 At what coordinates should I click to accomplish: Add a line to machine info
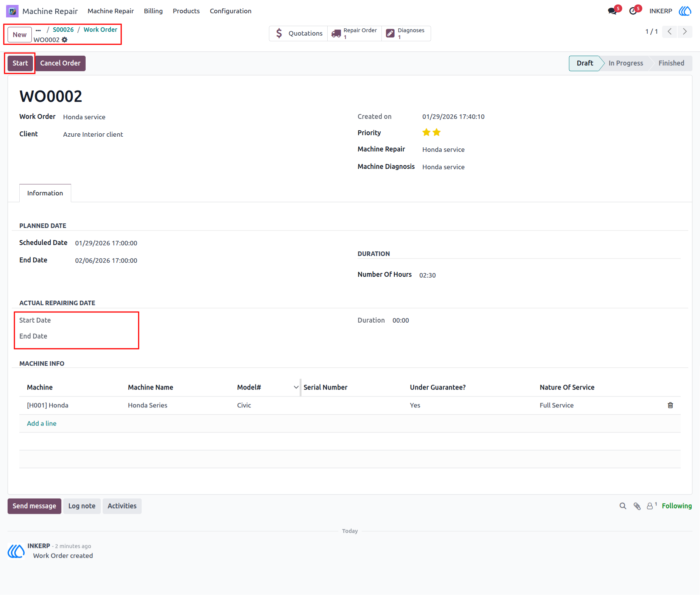[42, 424]
